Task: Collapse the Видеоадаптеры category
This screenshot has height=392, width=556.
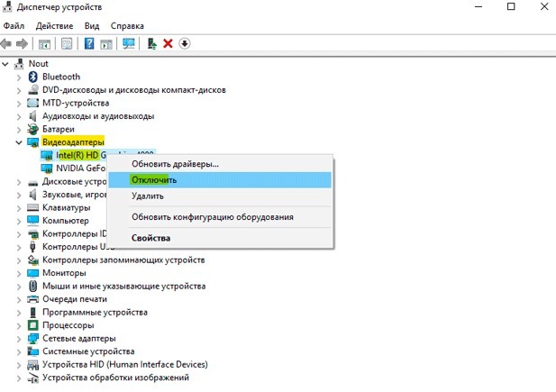Action: [18, 142]
